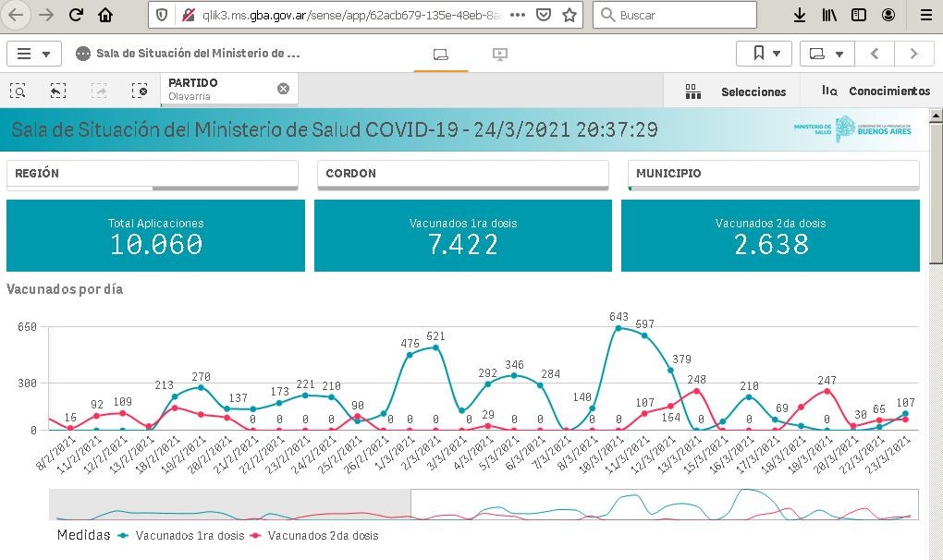Click the 650 y-axis value
943x560 pixels.
point(28,327)
